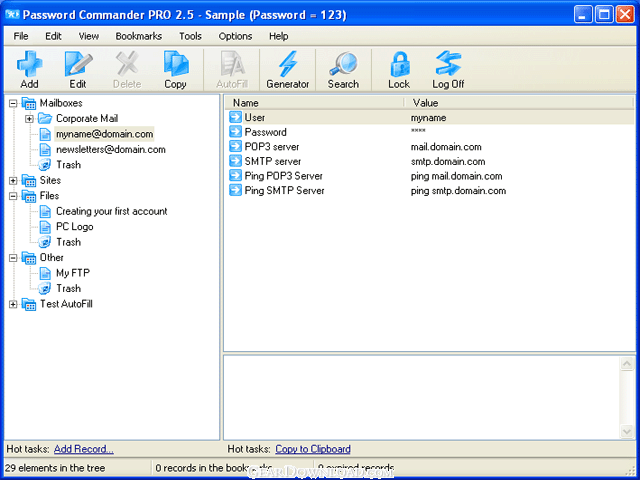Open Trash under the Mailboxes group
640x480 pixels.
68,165
